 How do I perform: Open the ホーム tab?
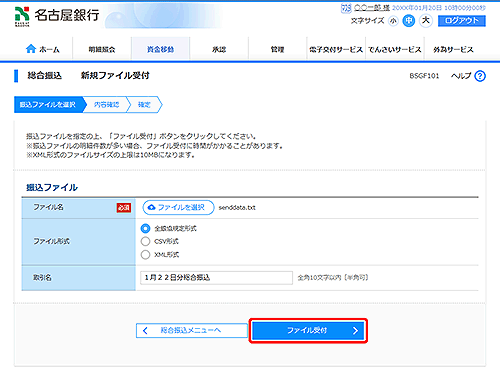click(x=43, y=49)
